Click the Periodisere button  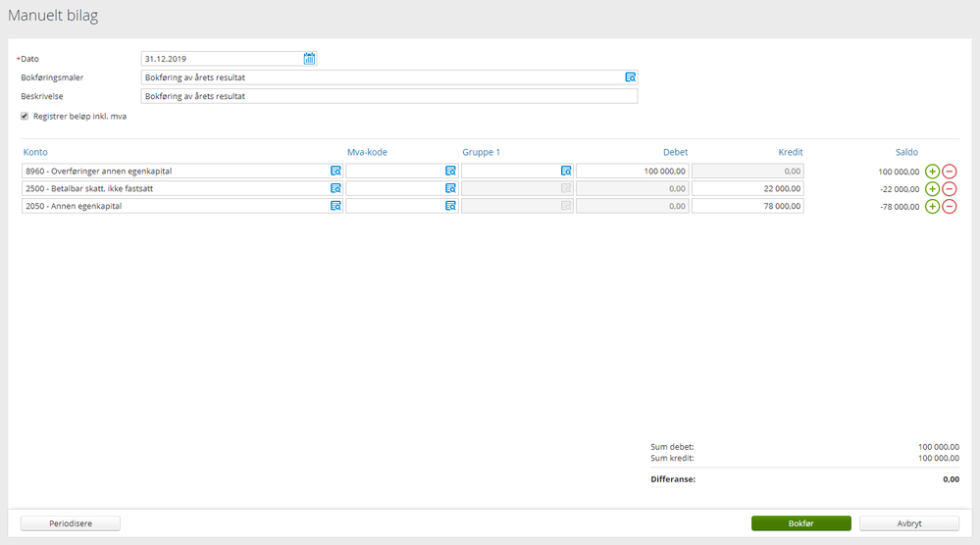click(71, 523)
